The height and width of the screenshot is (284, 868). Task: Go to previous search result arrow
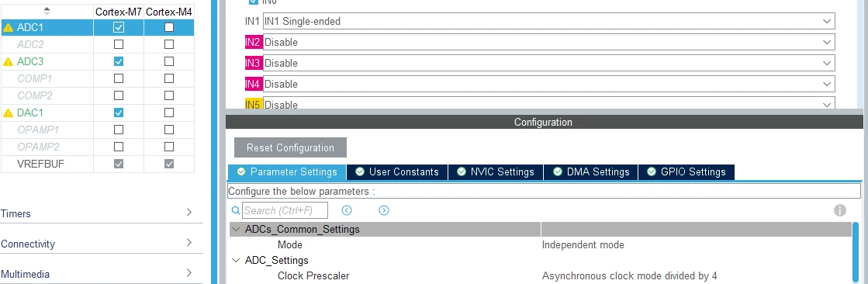click(x=347, y=210)
